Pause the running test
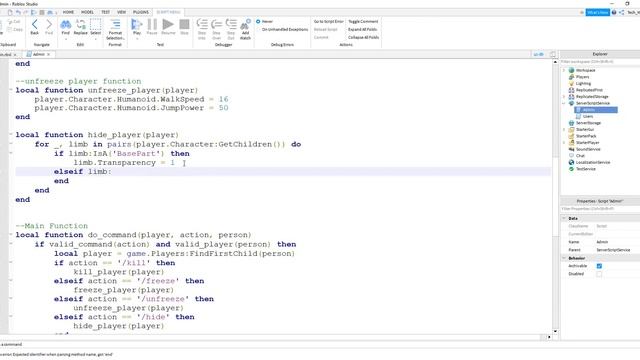Viewport: 640px width, 360px height. coord(152,27)
